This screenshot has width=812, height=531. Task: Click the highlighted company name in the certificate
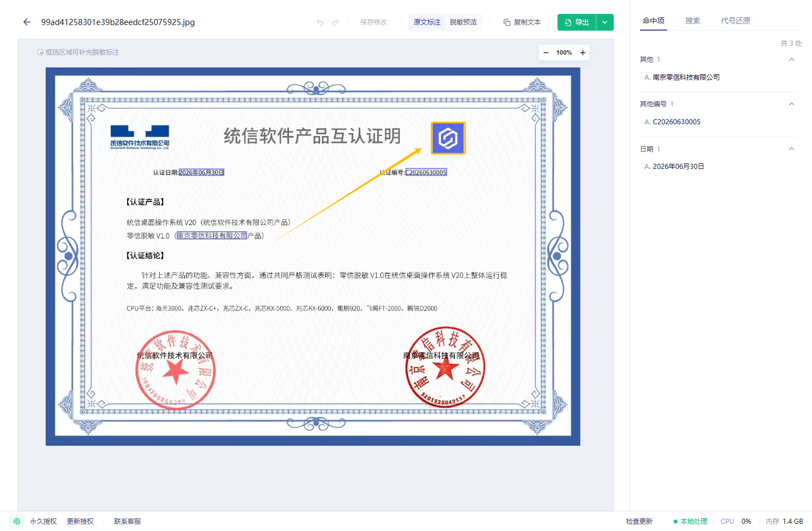pos(212,236)
